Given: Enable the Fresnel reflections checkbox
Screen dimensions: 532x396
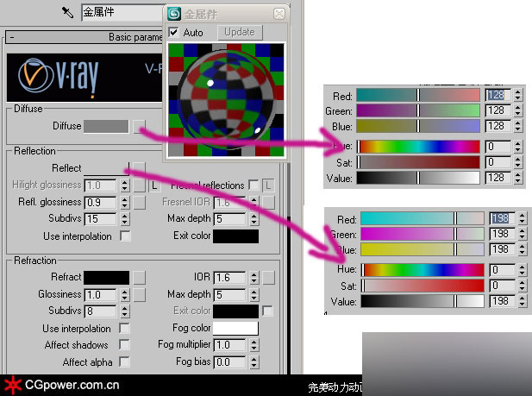Looking at the screenshot, I should click(253, 185).
